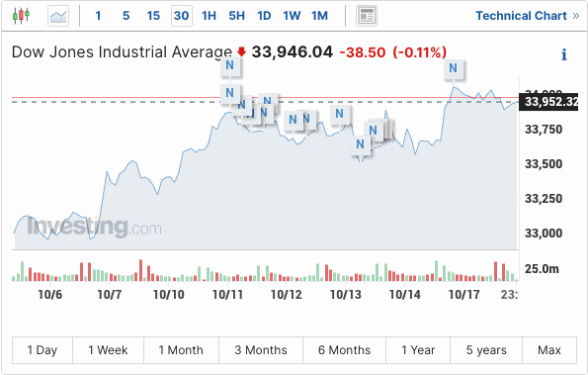Screen dimensions: 588x375
Task: Open the news panel layout icon
Action: click(367, 16)
